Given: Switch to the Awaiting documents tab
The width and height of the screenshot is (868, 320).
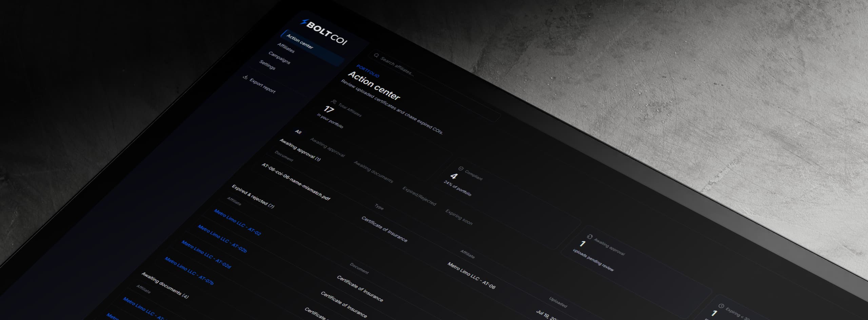Looking at the screenshot, I should (x=373, y=172).
